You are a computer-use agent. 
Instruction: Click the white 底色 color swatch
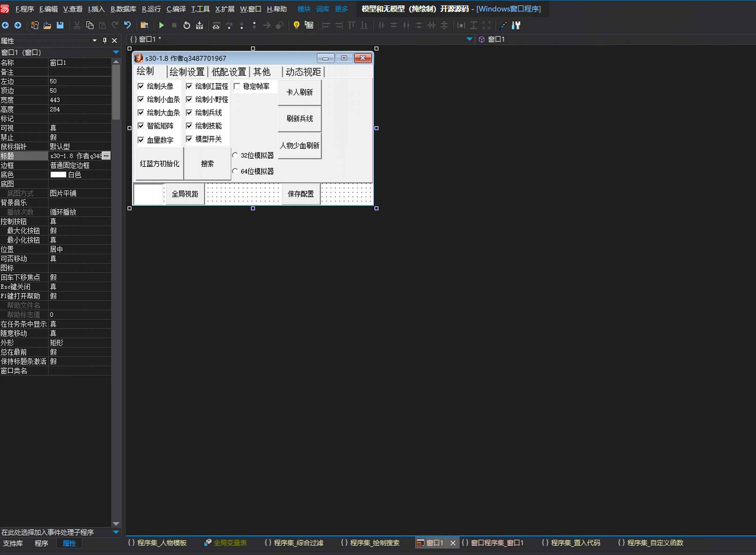(x=58, y=175)
